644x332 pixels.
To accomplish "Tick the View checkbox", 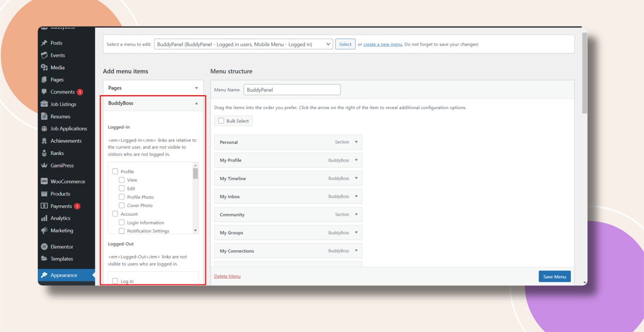I will point(122,180).
